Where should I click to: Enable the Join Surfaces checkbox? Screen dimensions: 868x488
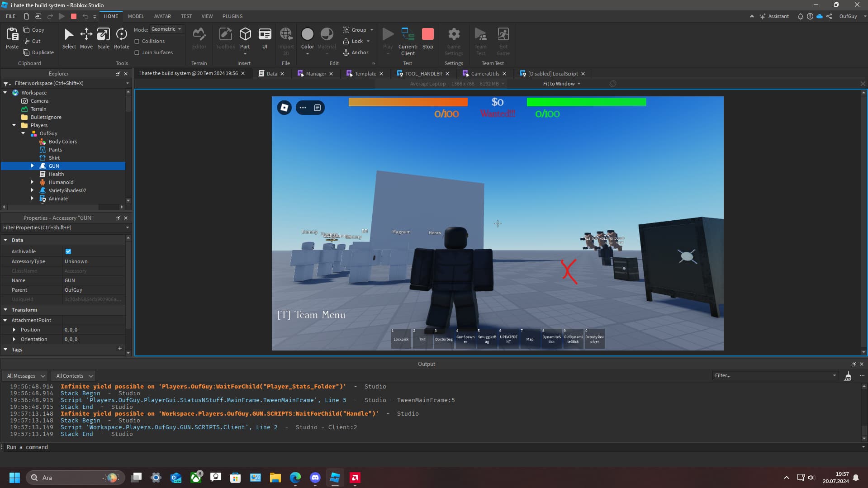pyautogui.click(x=137, y=52)
